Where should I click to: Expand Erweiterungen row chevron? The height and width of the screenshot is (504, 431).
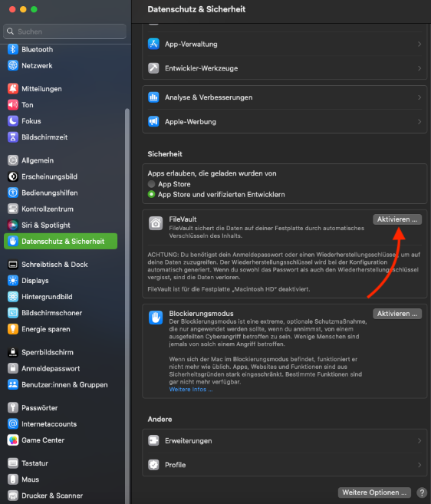tap(419, 440)
